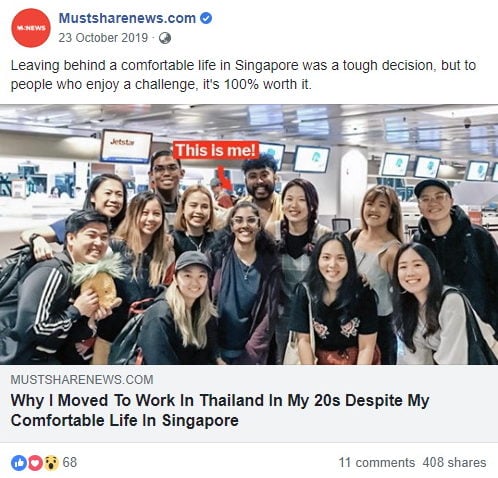Click the 'This is me!' red label in photo
Viewport: 498px width, 478px height.
216,150
